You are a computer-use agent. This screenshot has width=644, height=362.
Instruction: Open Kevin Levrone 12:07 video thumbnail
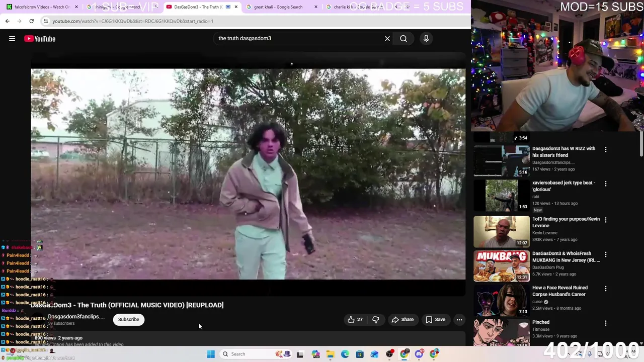tap(502, 231)
